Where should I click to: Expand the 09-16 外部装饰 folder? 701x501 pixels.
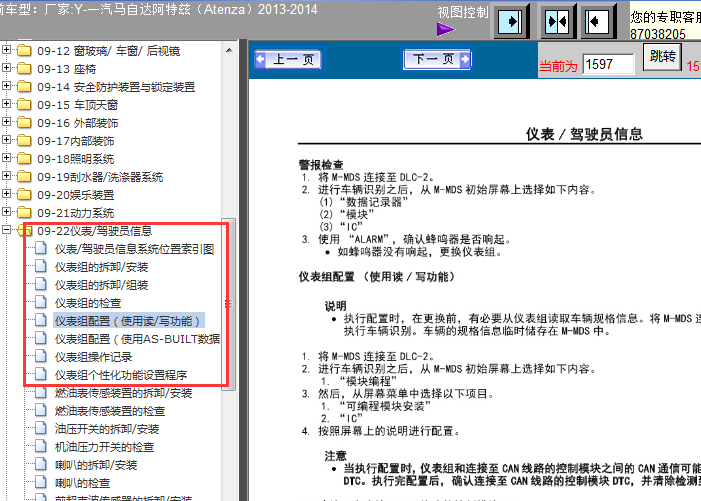click(x=6, y=122)
